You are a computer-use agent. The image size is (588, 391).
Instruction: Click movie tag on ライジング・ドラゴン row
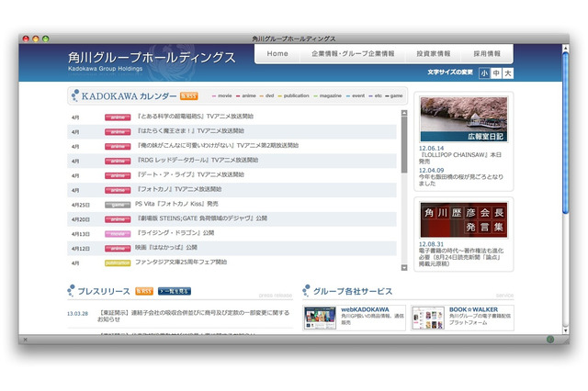pyautogui.click(x=118, y=234)
